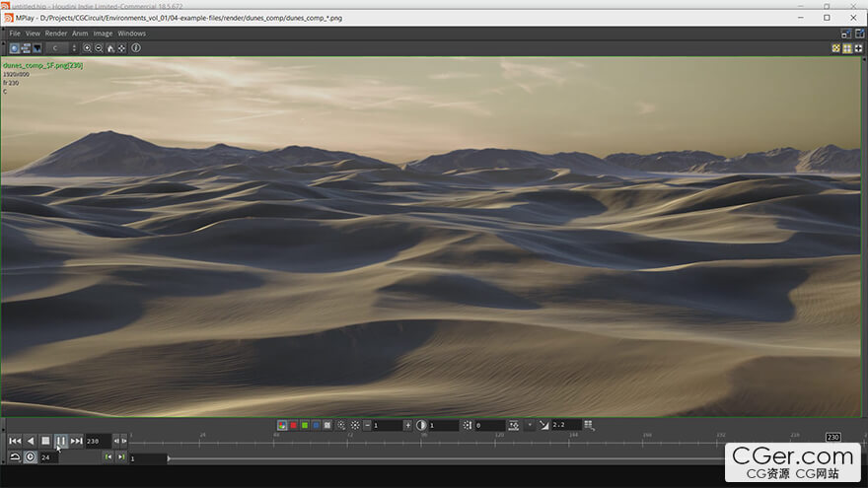The image size is (868, 488).
Task: Click the minus button to decrease brightness
Action: (367, 425)
